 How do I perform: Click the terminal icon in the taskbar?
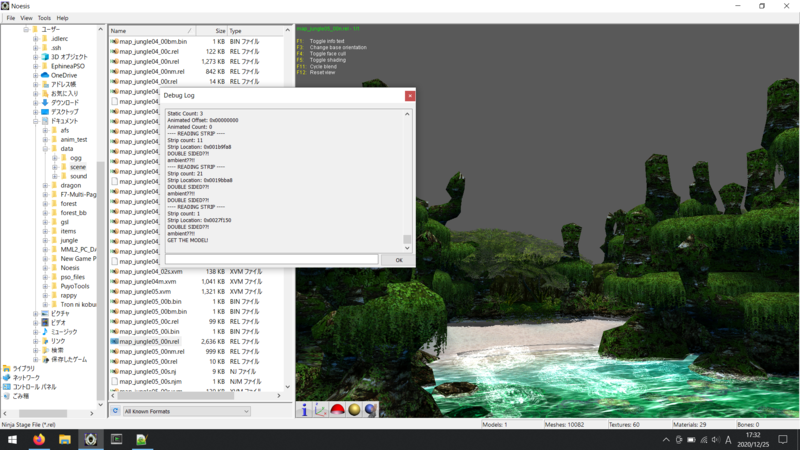pos(116,439)
